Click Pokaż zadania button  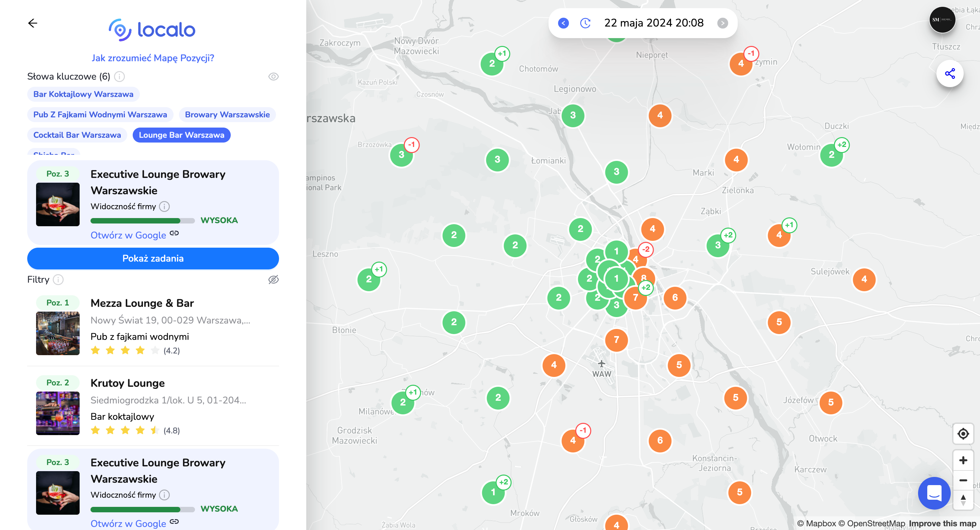pos(153,259)
